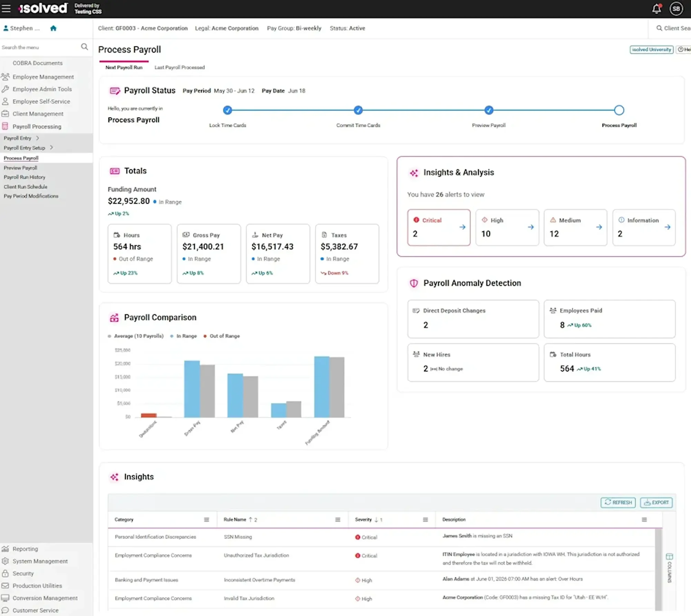The height and width of the screenshot is (616, 691).
Task: Select the New Hires card
Action: click(x=473, y=362)
